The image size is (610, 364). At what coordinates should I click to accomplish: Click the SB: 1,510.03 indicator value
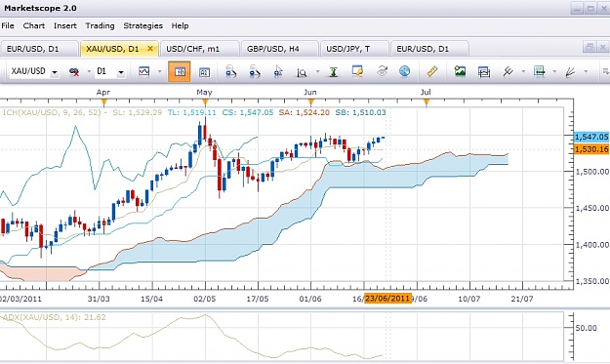tap(360, 113)
